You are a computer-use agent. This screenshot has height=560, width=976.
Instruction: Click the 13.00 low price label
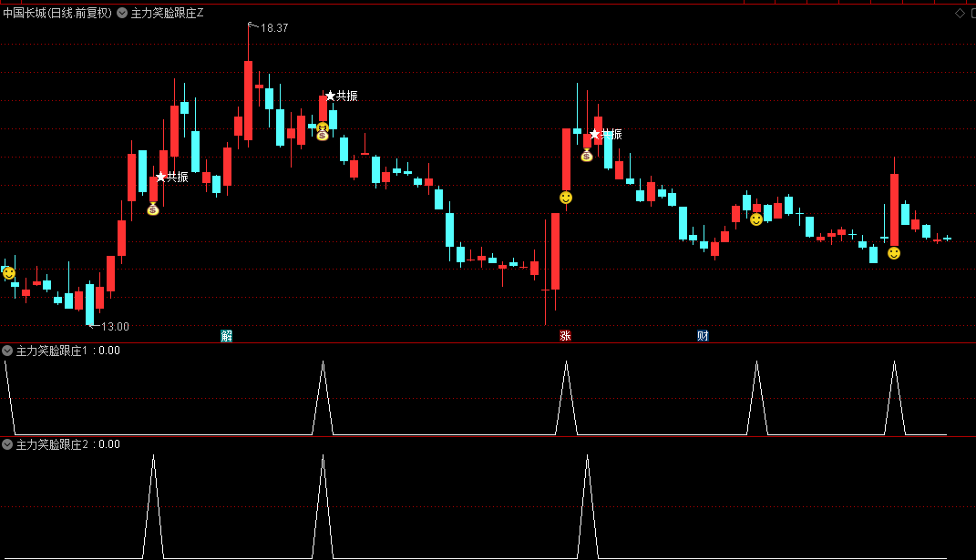click(115, 327)
